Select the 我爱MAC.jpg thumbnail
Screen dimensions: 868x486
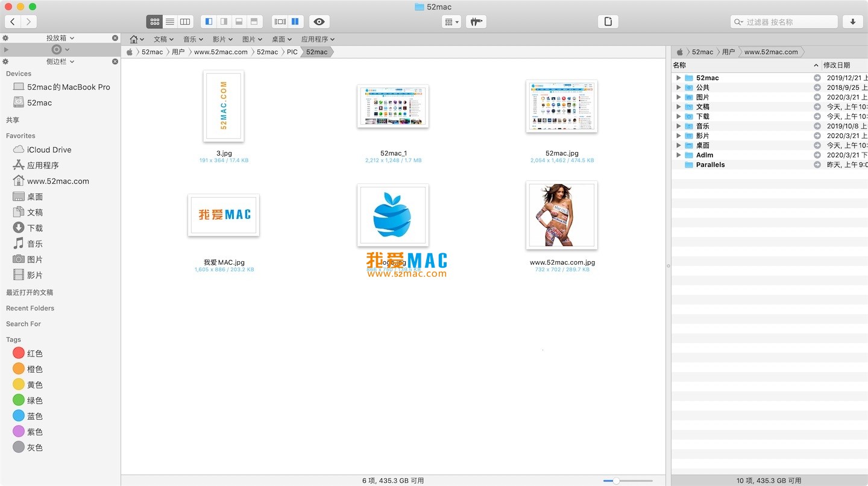224,215
